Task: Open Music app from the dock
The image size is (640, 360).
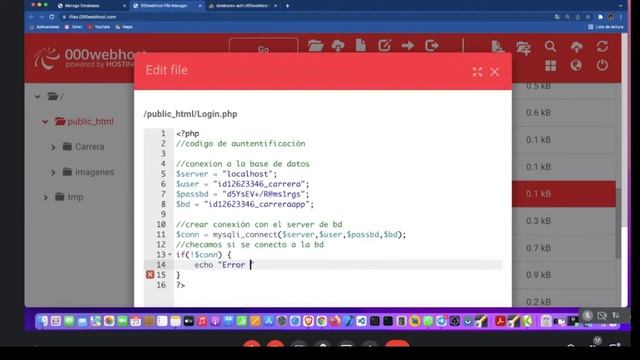Action: coord(202,321)
